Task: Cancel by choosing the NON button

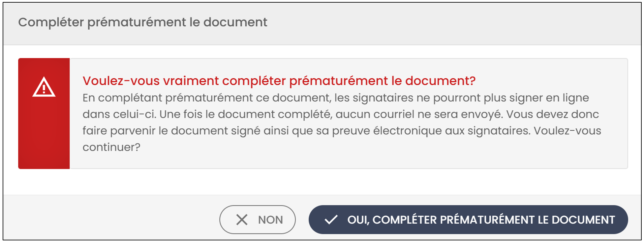Action: pos(258,220)
